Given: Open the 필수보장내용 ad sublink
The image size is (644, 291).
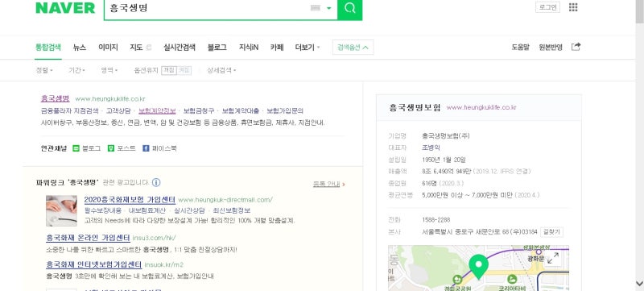Looking at the screenshot, I should (x=103, y=210).
